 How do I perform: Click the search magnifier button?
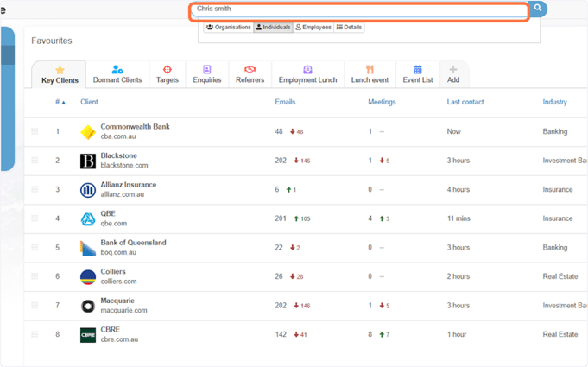[x=538, y=8]
